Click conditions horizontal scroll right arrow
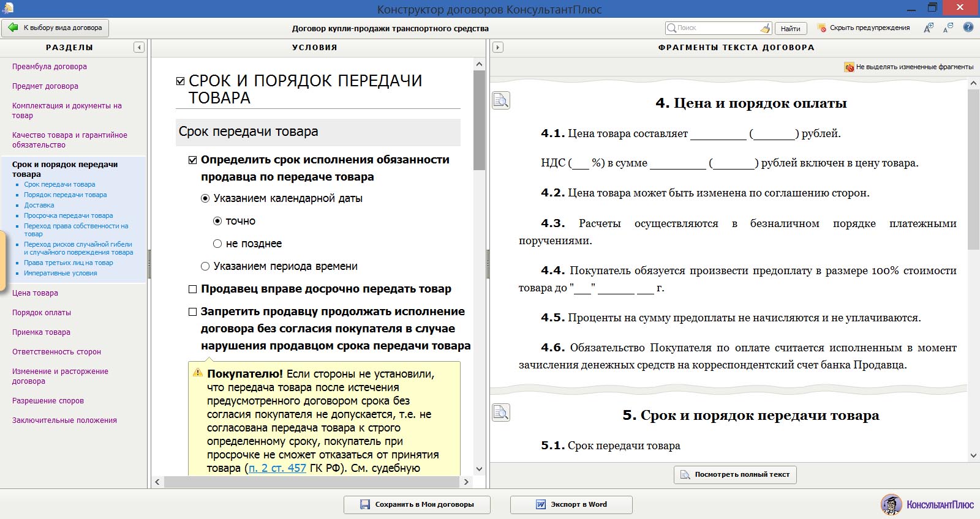The height and width of the screenshot is (519, 980). pos(467,482)
